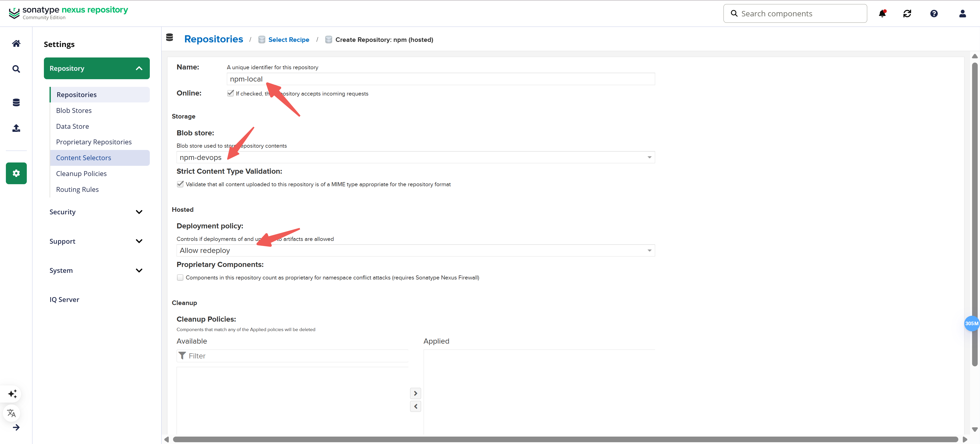
Task: Click the refresh icon in header
Action: 907,14
